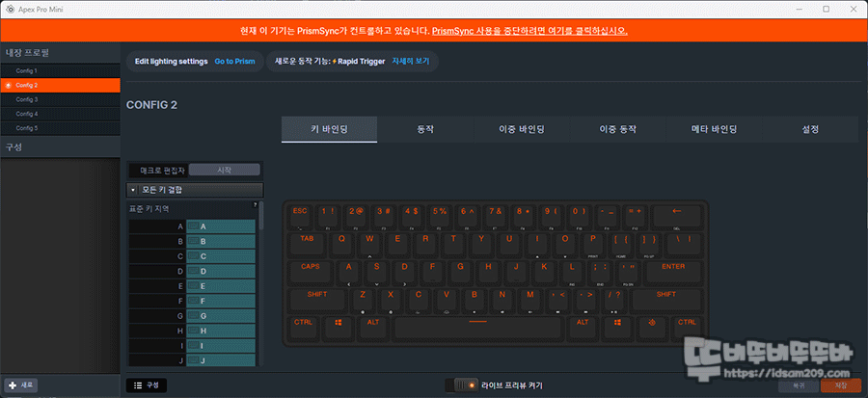Select Config 1 profile
Image resolution: width=868 pixels, height=398 pixels.
[x=60, y=70]
